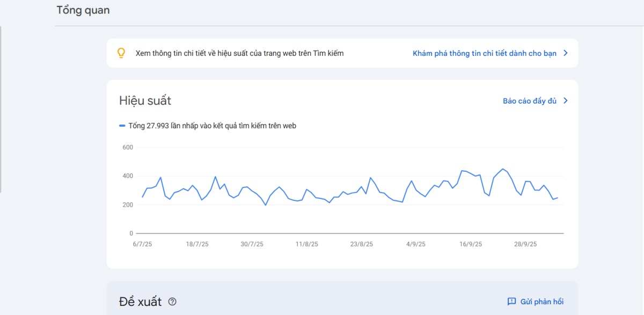Click the 28/9/25 date axis label
The image size is (644, 315).
pyautogui.click(x=525, y=244)
